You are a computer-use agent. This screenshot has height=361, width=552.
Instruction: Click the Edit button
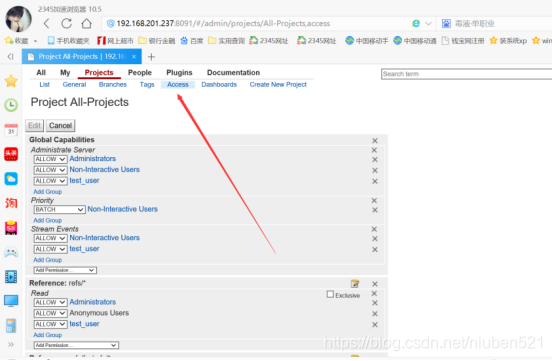pos(34,126)
